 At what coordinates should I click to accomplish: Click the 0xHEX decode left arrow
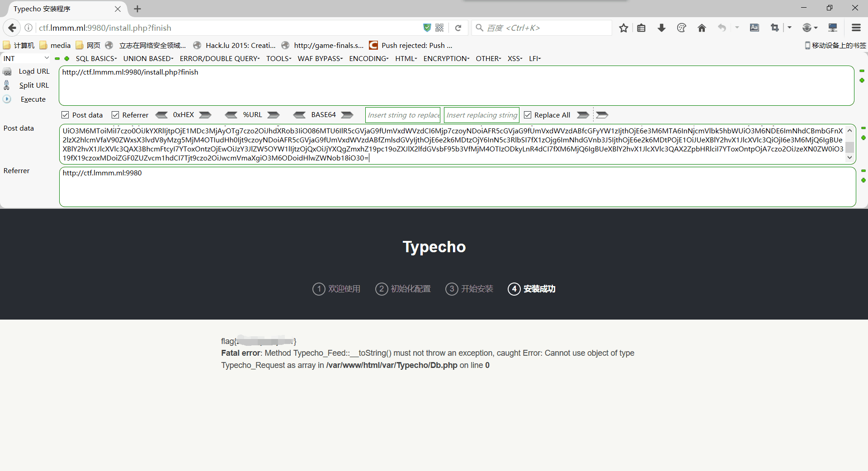click(x=161, y=115)
